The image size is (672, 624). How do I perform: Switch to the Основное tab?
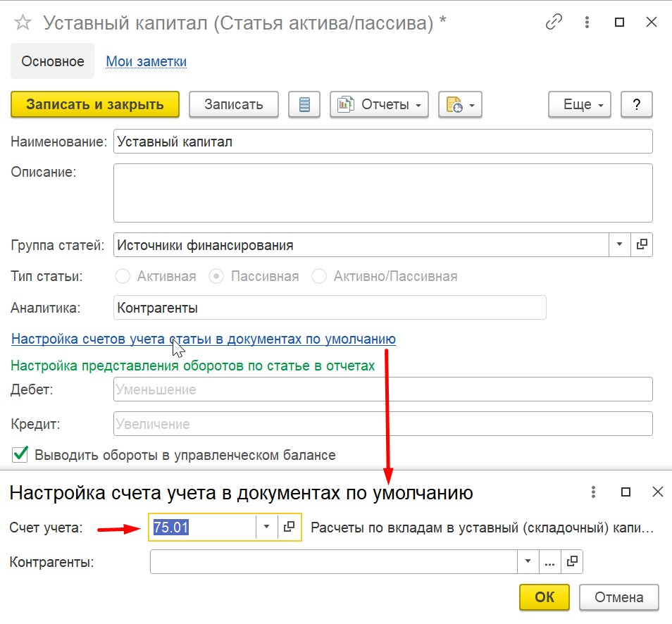tap(53, 61)
